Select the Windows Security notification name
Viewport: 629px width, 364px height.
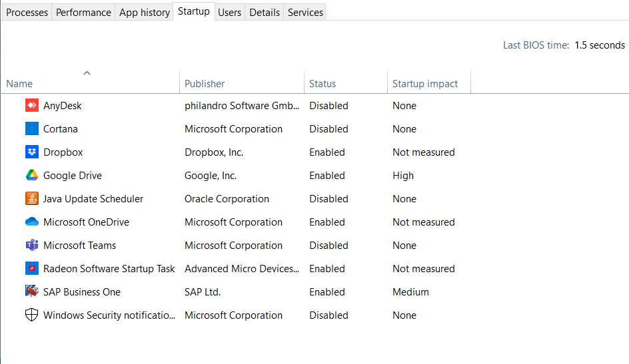109,315
